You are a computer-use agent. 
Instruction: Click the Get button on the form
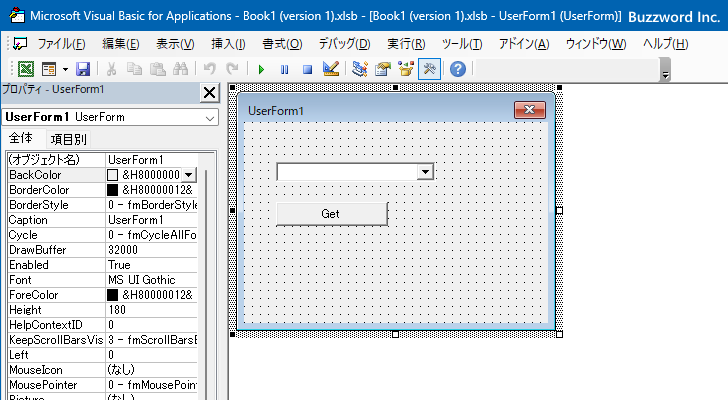[x=331, y=213]
